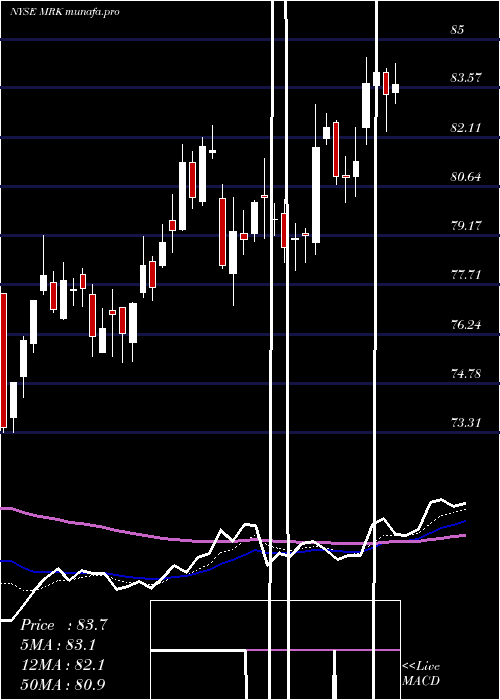The height and width of the screenshot is (700, 500).
Task: Select the 74.78 price axis label
Action: pos(466,373)
